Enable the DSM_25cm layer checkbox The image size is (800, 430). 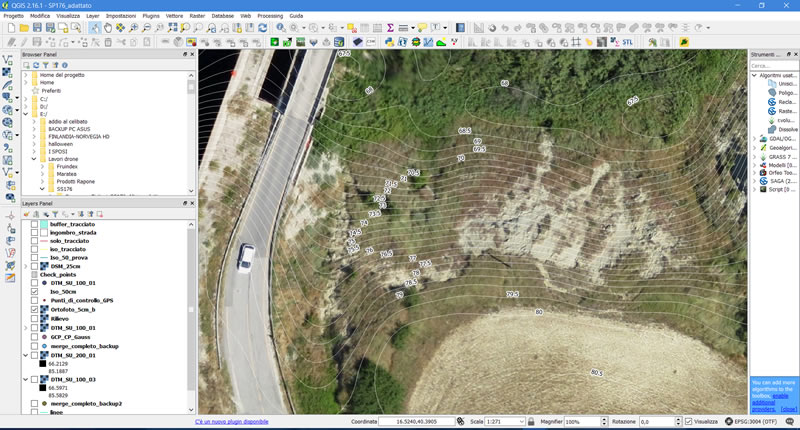[x=34, y=266]
